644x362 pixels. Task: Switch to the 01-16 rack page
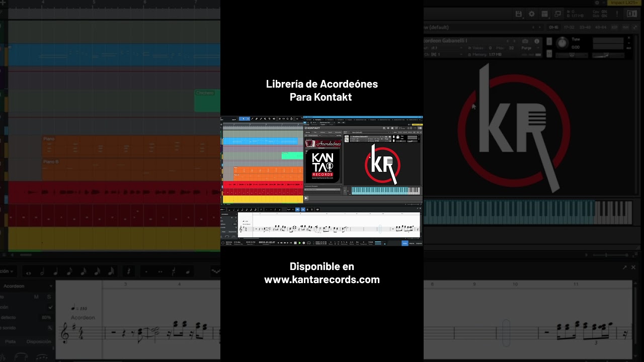coord(553,27)
